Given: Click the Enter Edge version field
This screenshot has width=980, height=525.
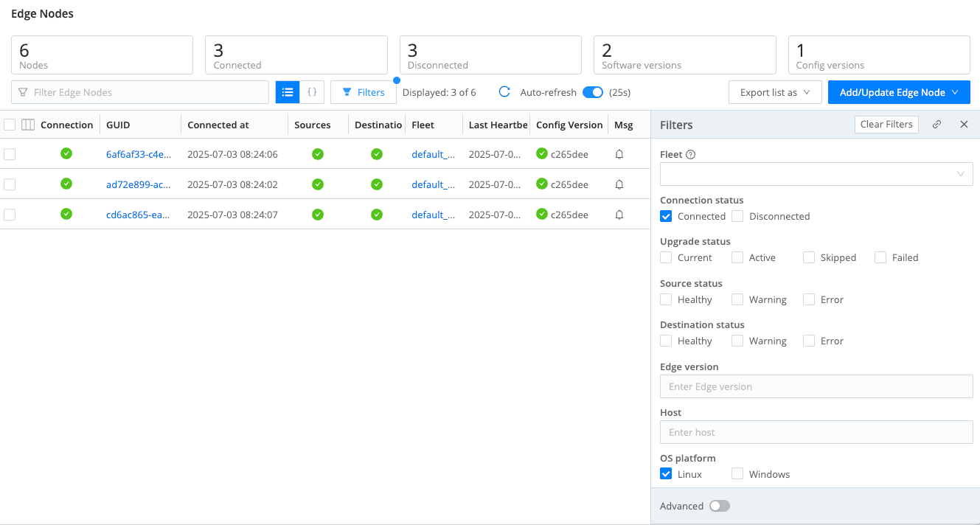Looking at the screenshot, I should [x=816, y=386].
